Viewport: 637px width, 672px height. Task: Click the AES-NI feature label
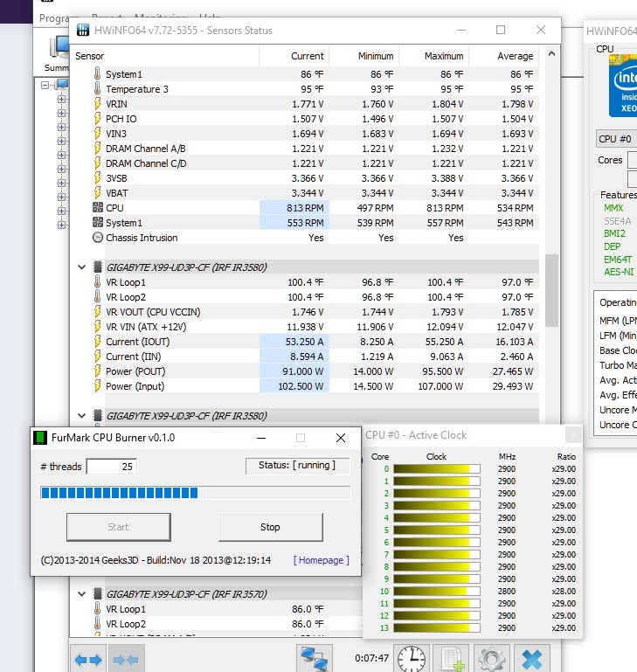click(619, 272)
